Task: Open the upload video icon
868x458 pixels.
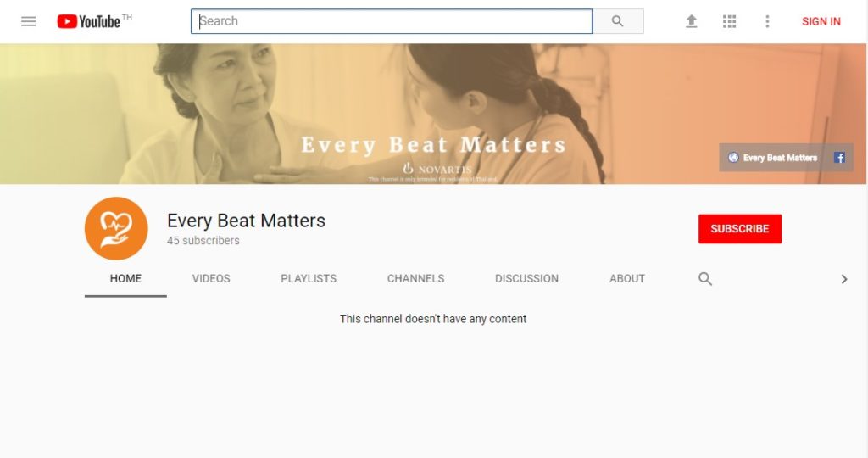Action: pos(692,21)
